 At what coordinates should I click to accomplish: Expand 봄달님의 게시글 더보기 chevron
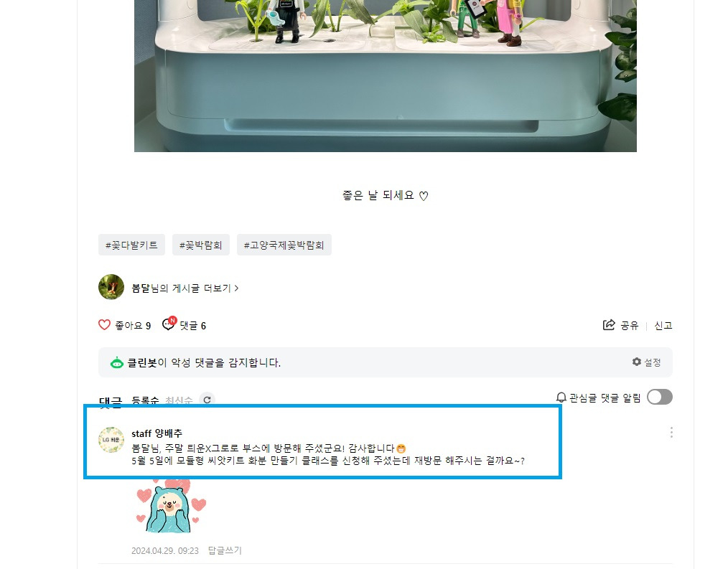pyautogui.click(x=236, y=288)
